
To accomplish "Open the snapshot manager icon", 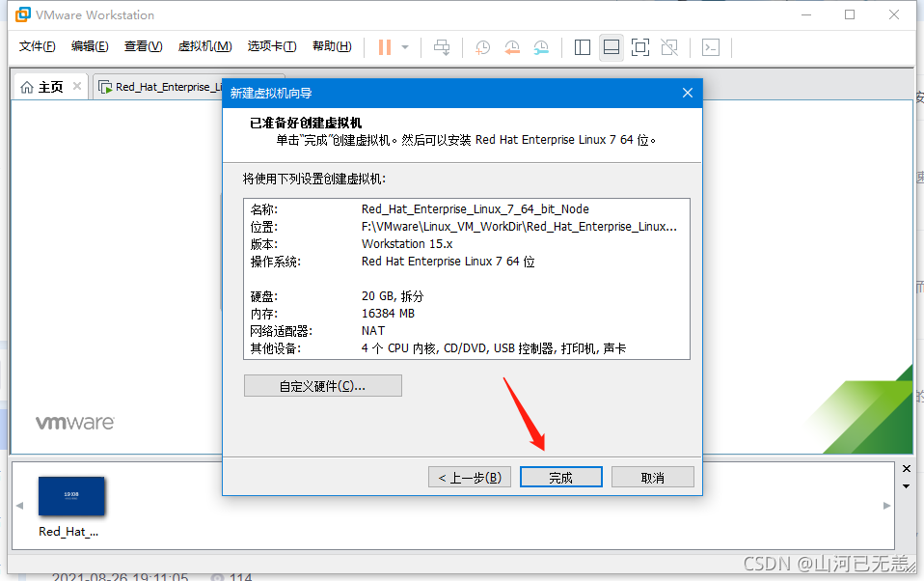I will pyautogui.click(x=541, y=47).
